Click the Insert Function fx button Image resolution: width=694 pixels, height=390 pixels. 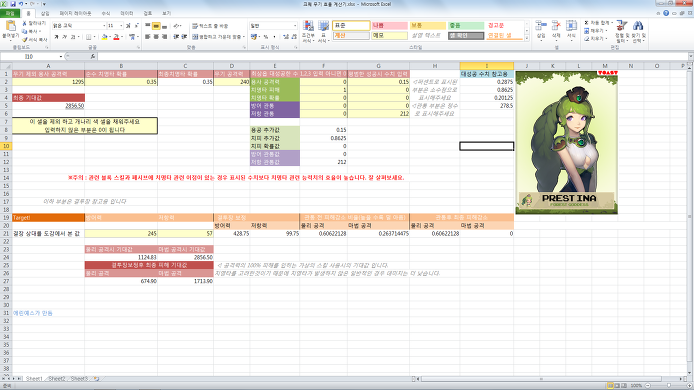93,57
